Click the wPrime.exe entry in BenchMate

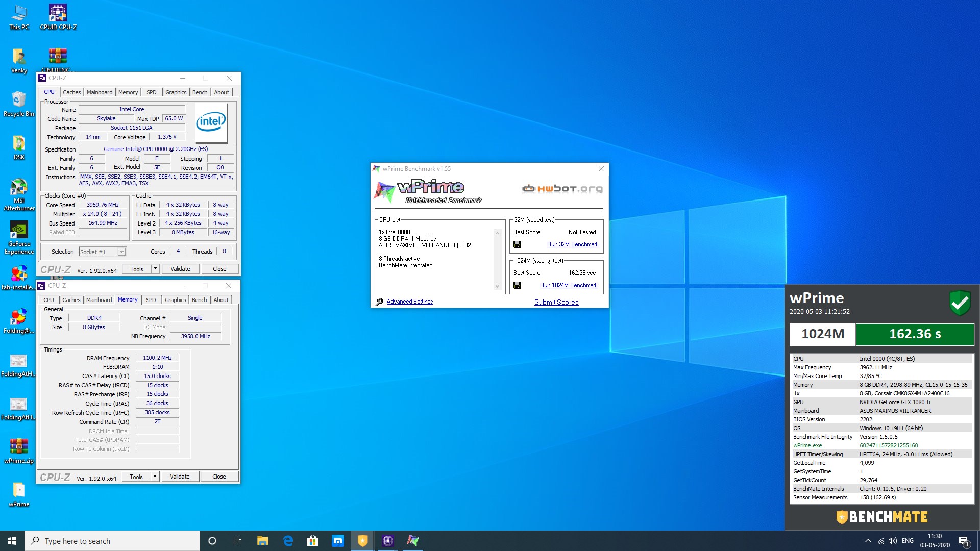pyautogui.click(x=807, y=445)
